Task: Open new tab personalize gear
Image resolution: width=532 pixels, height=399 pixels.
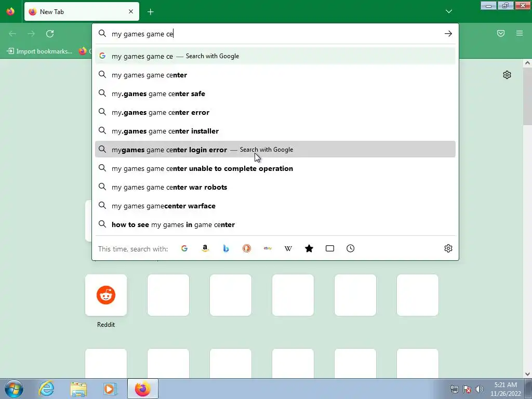Action: coord(507,75)
